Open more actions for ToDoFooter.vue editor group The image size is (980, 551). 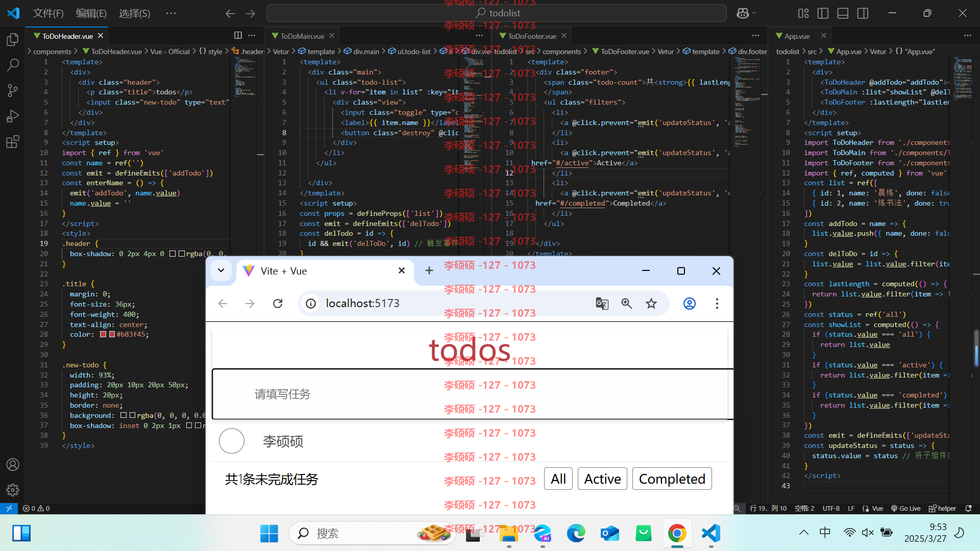tap(755, 35)
